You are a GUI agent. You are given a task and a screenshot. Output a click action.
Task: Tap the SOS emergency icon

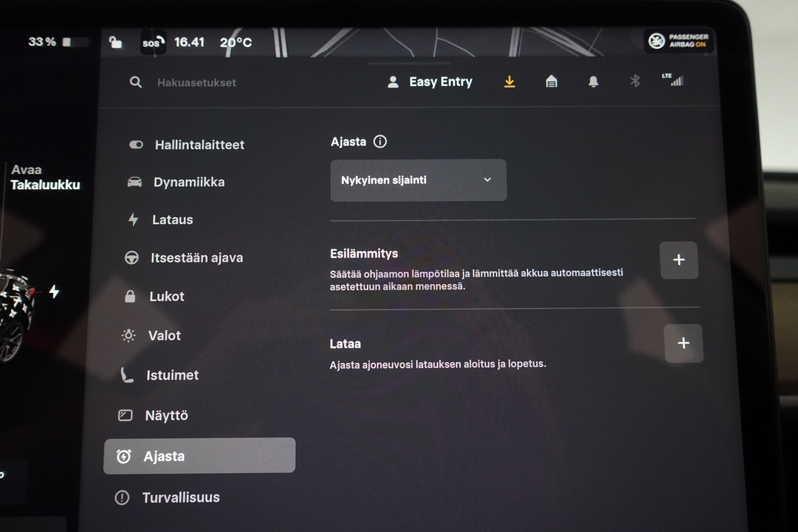click(153, 43)
